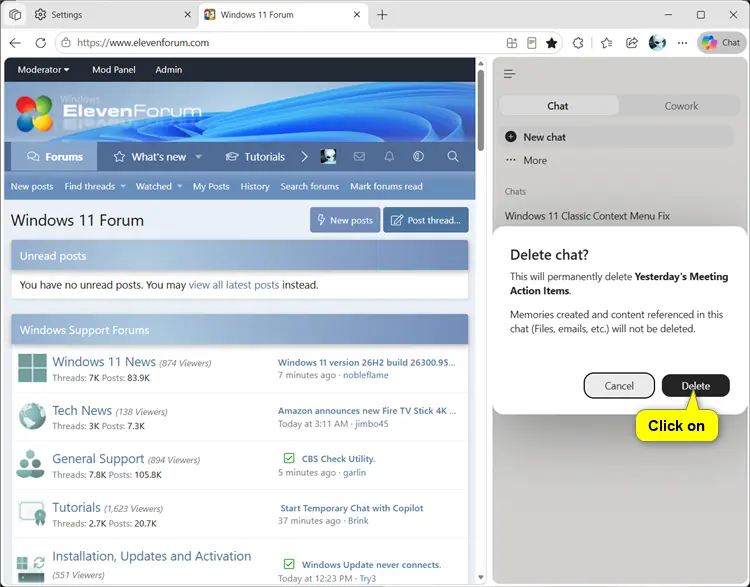750x587 pixels.
Task: Open Mod Panel menu item
Action: [114, 70]
